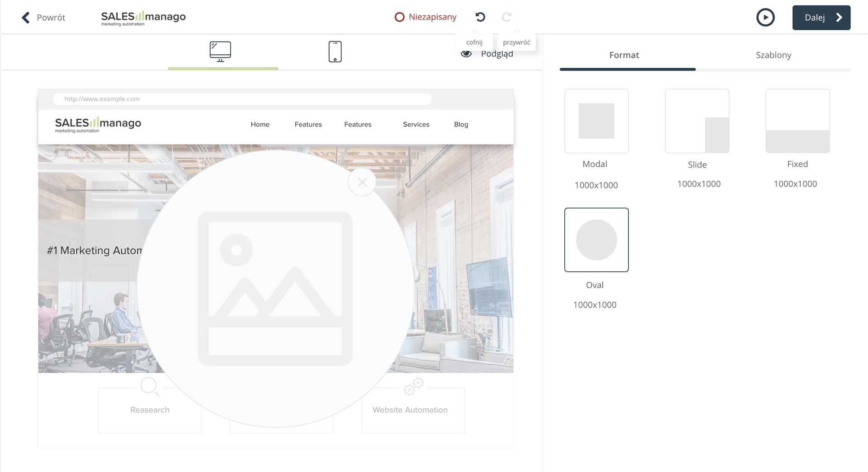Start the circular play preview button
This screenshot has width=868, height=472.
click(765, 18)
